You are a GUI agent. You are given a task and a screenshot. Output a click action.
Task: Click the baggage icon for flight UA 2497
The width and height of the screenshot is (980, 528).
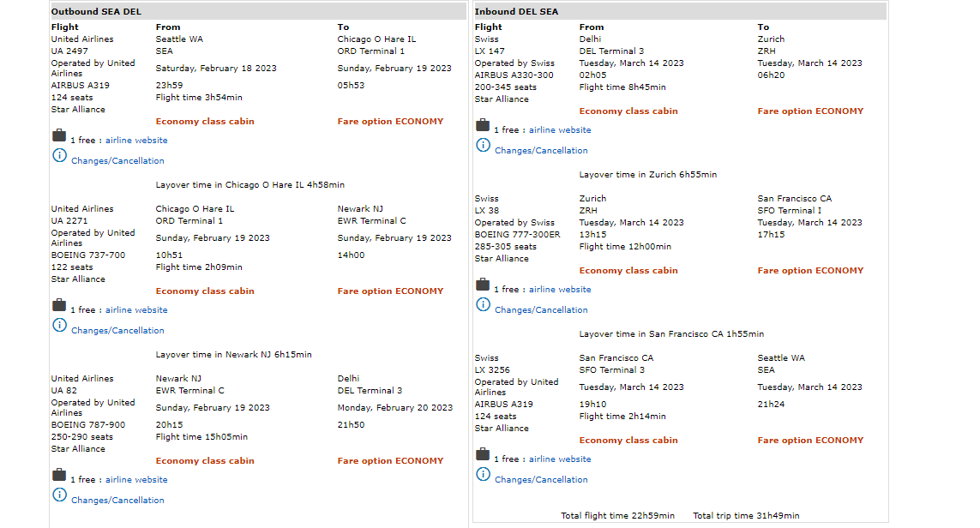(x=58, y=135)
